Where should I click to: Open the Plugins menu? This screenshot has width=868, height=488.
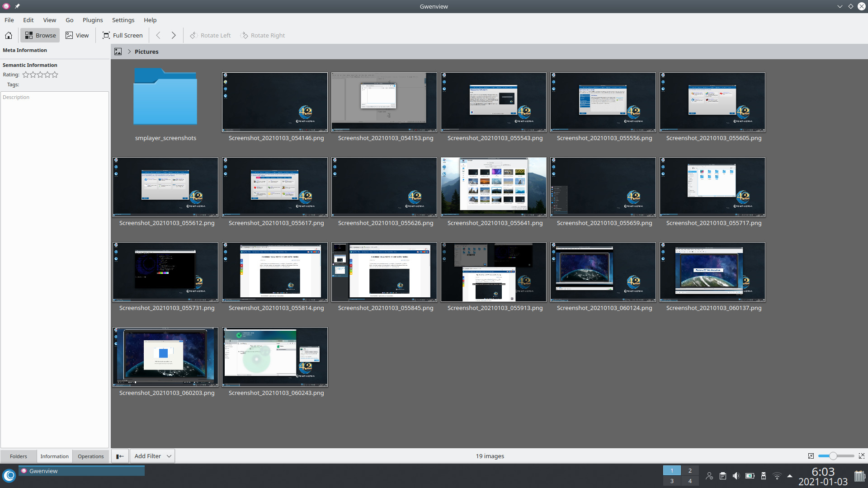[92, 20]
